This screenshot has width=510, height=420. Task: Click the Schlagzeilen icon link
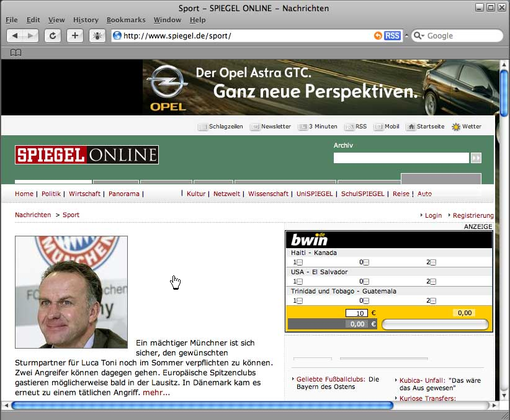203,127
